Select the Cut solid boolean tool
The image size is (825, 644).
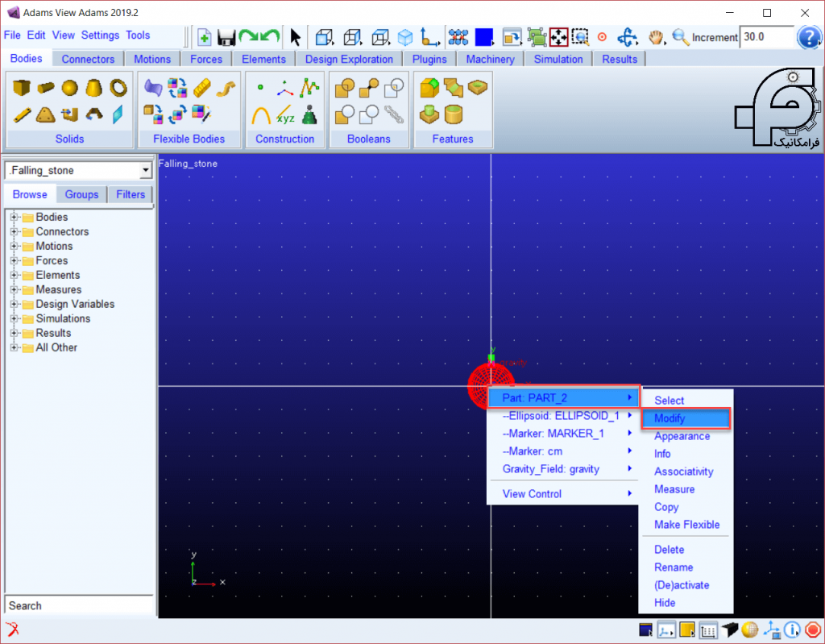pos(345,114)
